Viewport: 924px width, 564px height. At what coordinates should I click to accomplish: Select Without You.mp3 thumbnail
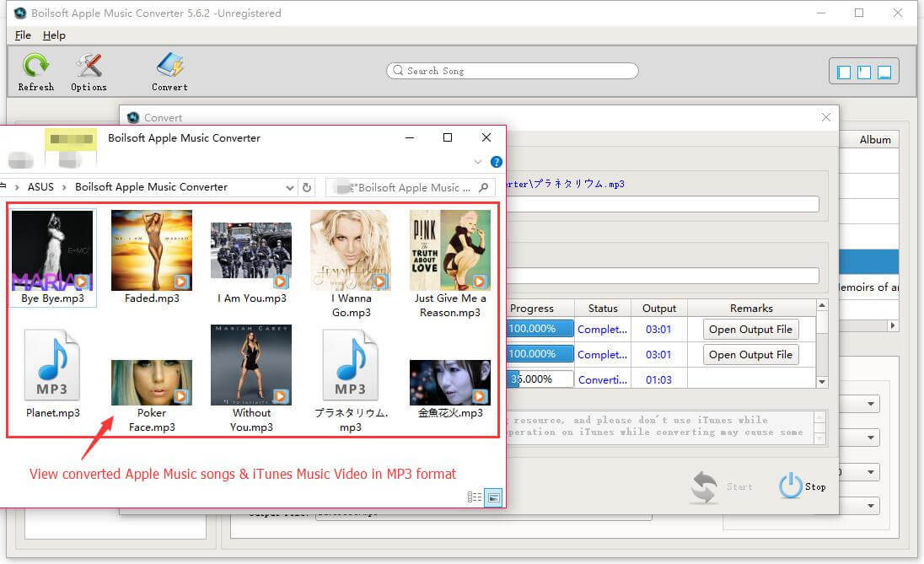click(251, 365)
